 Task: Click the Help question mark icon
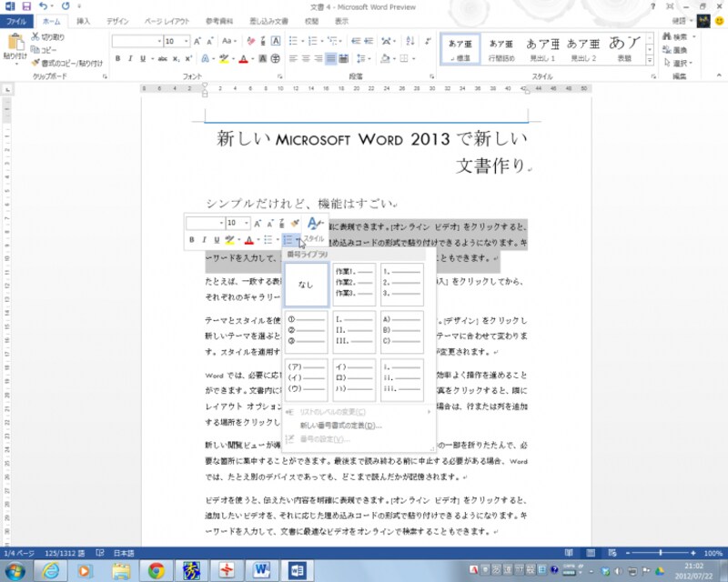click(652, 6)
